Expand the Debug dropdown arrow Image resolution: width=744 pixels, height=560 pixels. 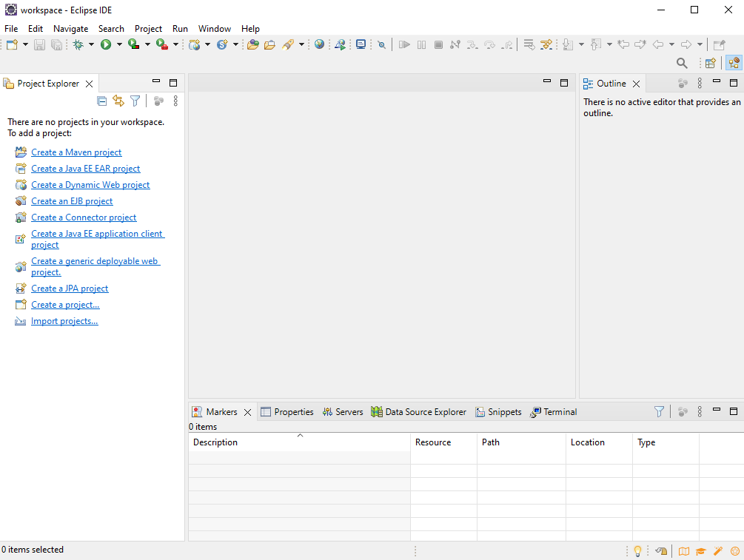click(91, 44)
